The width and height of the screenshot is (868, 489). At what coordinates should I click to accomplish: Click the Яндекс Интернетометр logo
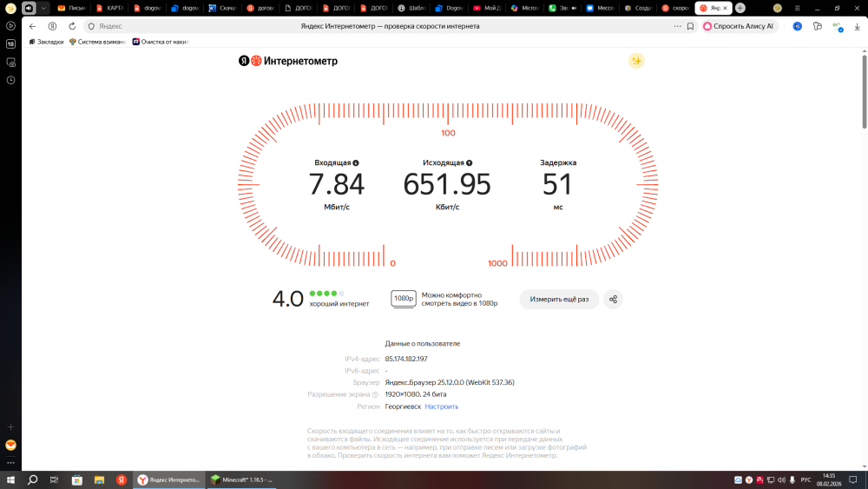pyautogui.click(x=288, y=61)
